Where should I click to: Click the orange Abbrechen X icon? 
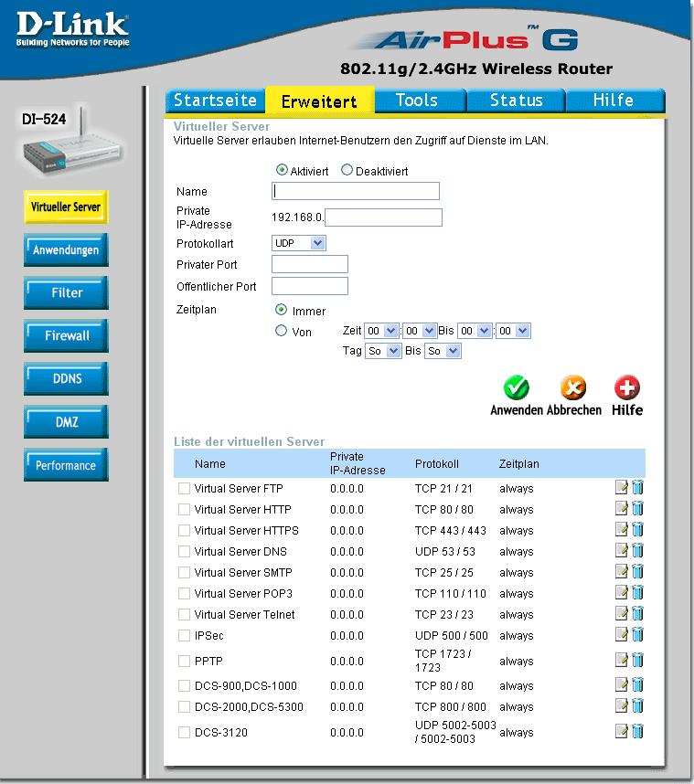(573, 387)
